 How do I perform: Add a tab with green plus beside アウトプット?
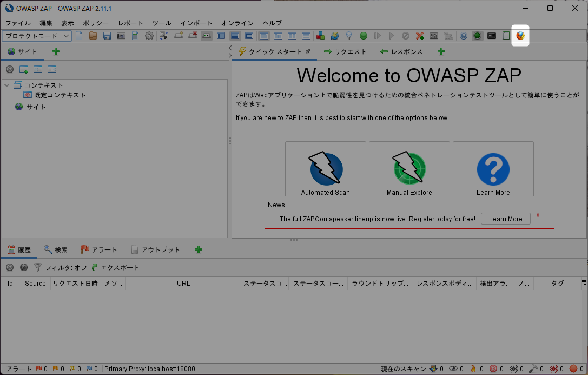(199, 250)
